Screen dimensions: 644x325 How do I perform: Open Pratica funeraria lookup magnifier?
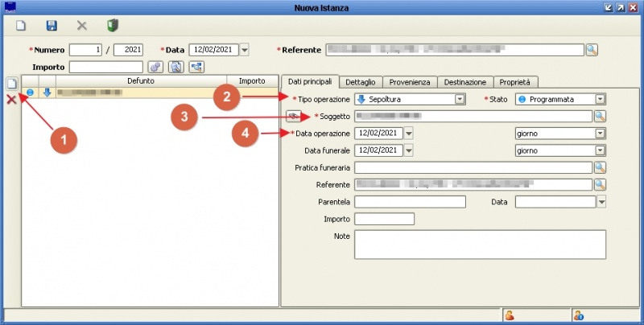coord(600,167)
